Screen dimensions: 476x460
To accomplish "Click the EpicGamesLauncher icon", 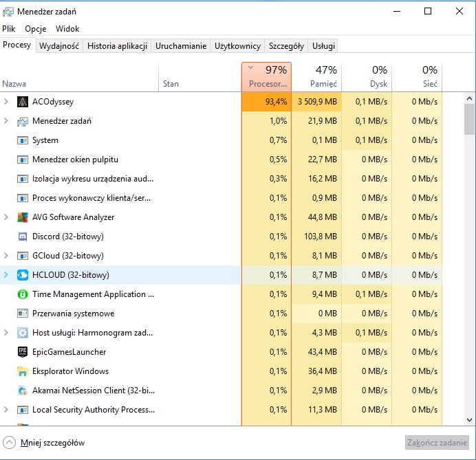I will 23,352.
